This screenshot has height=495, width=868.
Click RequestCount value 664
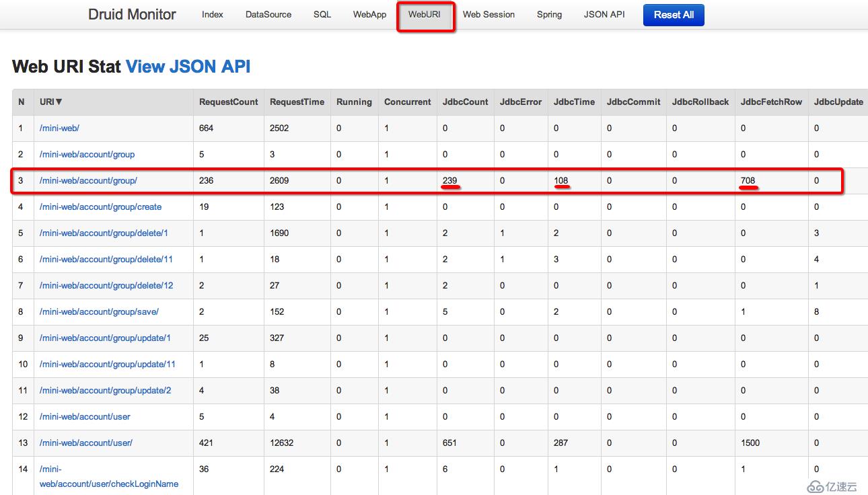point(206,128)
